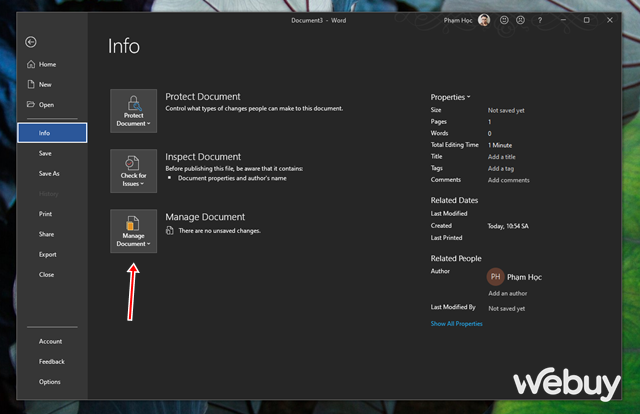Screen dimensions: 640x414
Task: Open the Manage Document dropdown
Action: 133,231
